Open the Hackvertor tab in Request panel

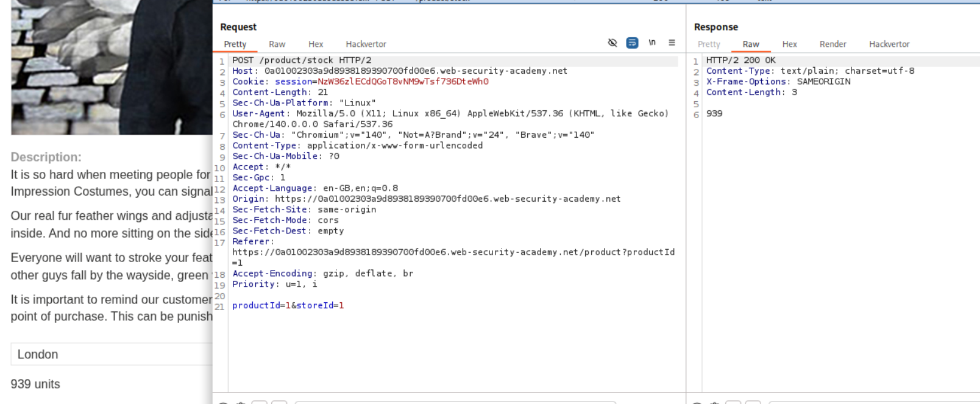[x=366, y=44]
